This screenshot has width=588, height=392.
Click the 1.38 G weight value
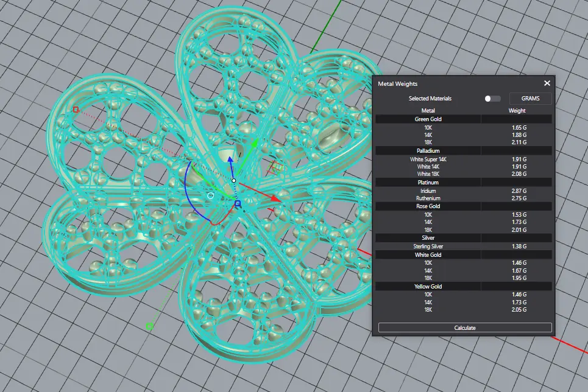(x=519, y=247)
